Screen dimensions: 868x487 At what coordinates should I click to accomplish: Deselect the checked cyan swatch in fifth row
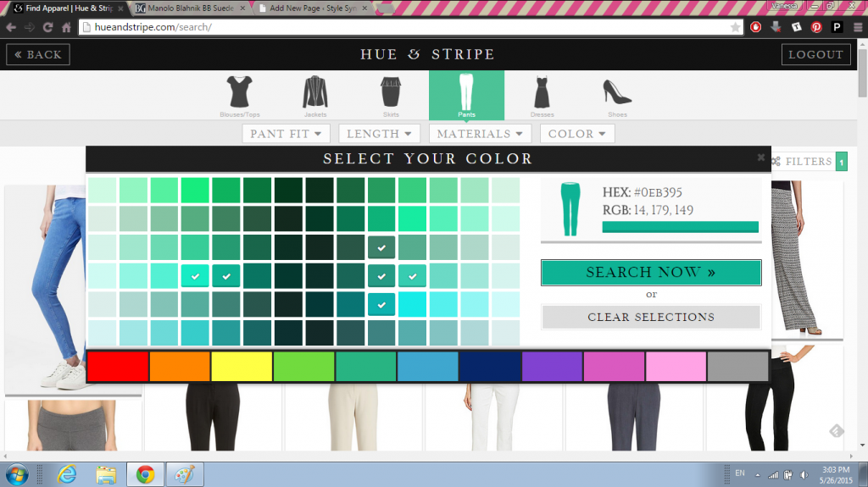click(x=381, y=304)
